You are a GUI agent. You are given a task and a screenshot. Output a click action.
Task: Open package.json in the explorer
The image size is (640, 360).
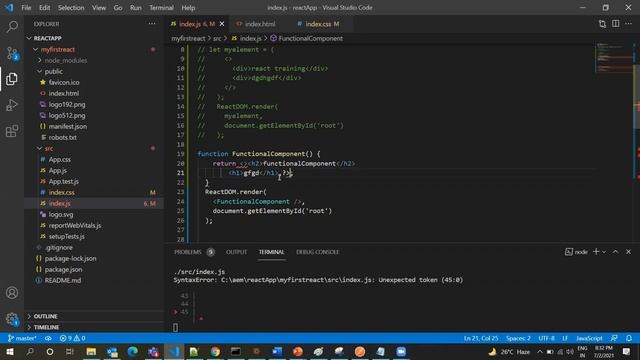(x=63, y=269)
